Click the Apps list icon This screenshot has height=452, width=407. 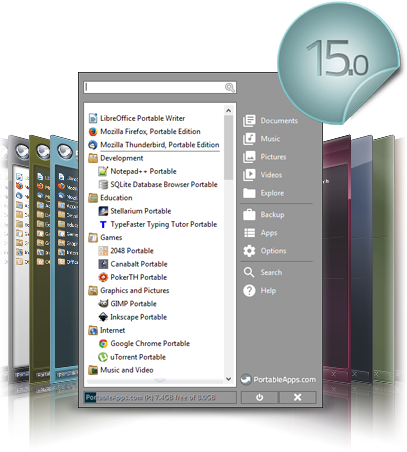[249, 233]
